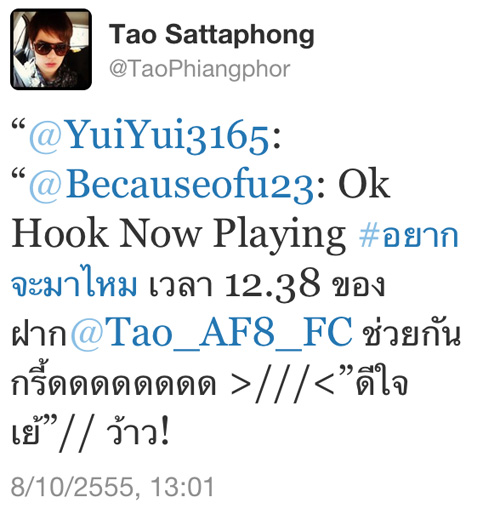Click the 12.38 time in tweet
The width and height of the screenshot is (500, 526).
pos(272,284)
